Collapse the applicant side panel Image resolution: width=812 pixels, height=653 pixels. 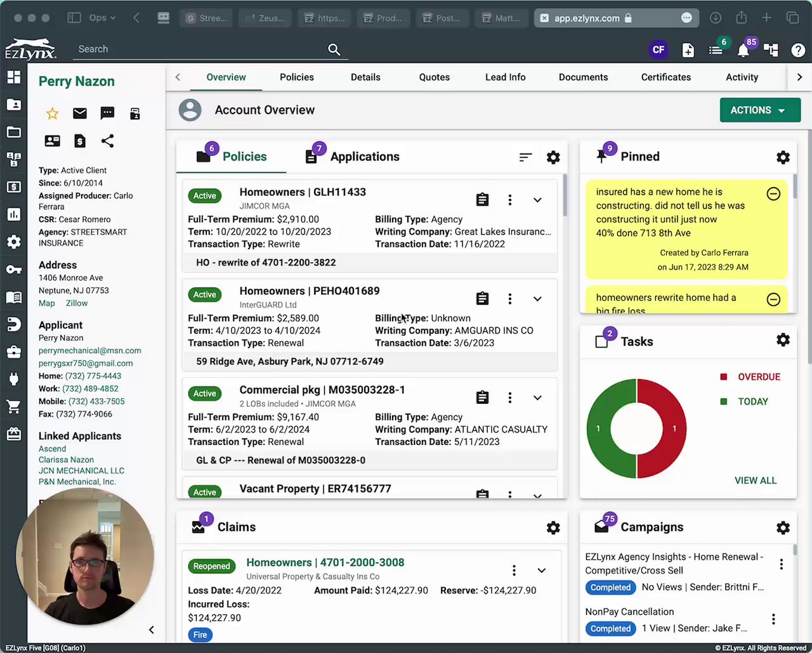pyautogui.click(x=151, y=630)
